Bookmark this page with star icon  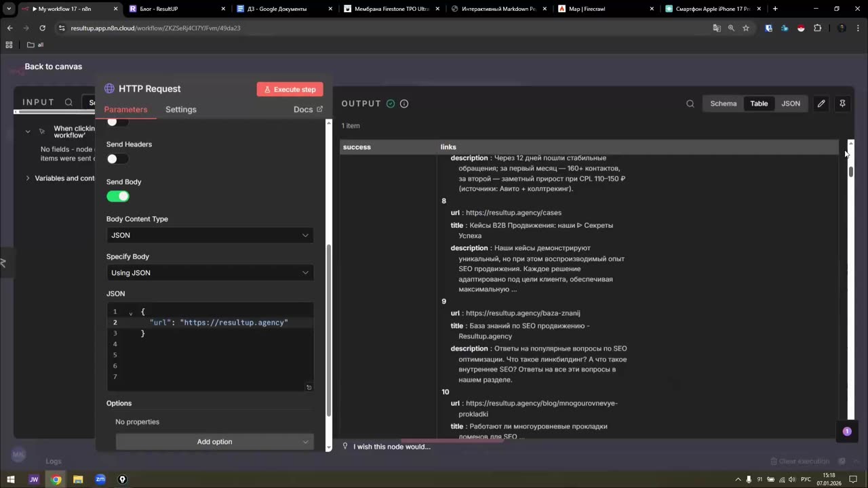pos(746,28)
